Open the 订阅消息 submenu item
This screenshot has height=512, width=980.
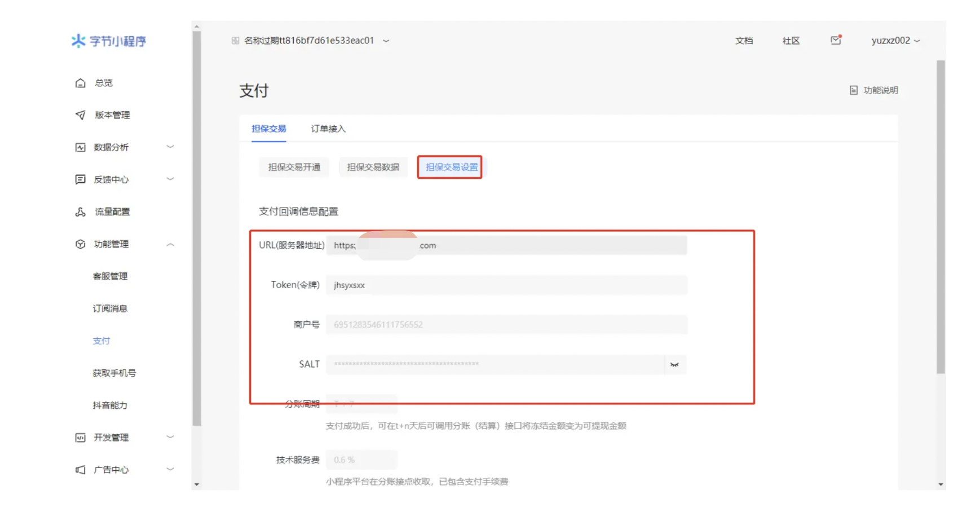pos(110,308)
